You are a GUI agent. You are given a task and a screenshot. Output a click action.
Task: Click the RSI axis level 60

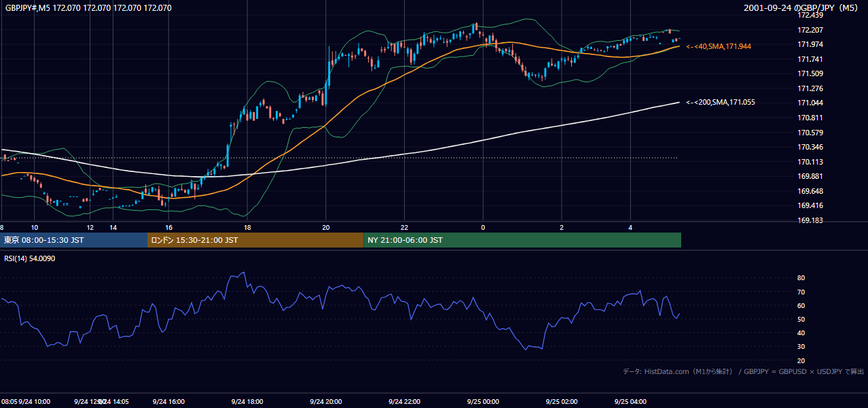coord(801,306)
